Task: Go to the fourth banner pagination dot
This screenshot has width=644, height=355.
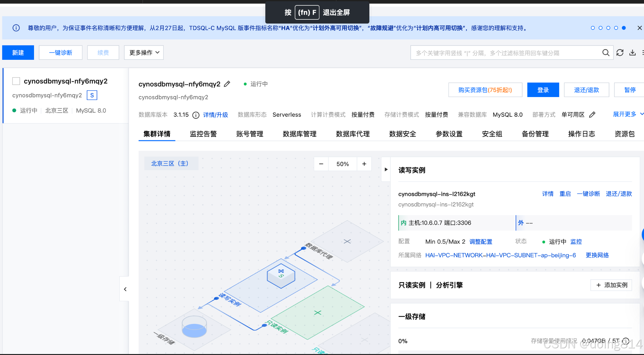Action: [x=616, y=28]
